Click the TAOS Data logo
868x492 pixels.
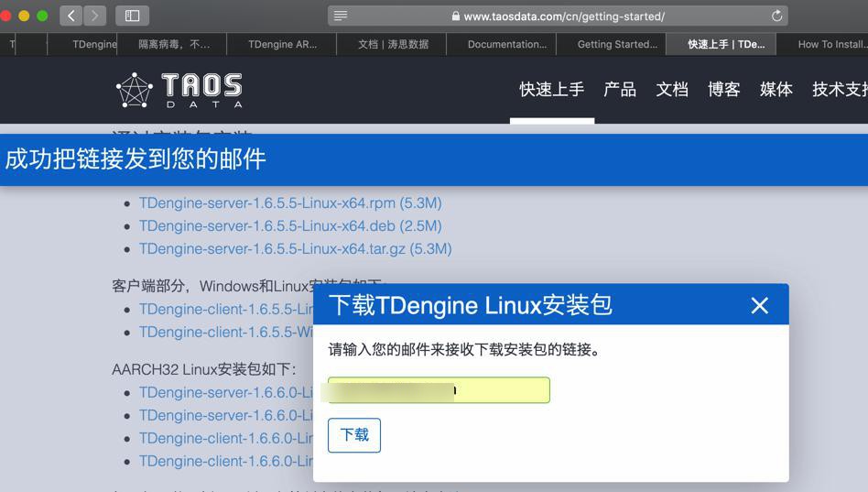coord(179,90)
